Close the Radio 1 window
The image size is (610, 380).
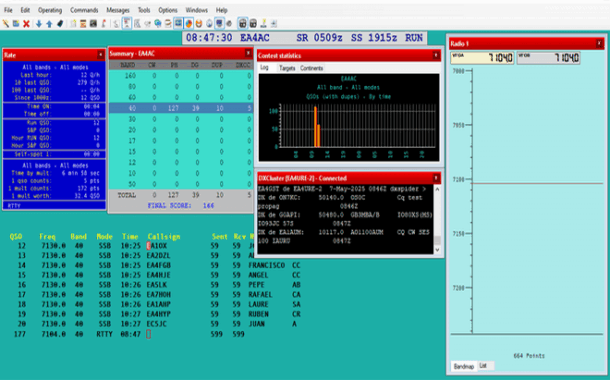click(599, 44)
